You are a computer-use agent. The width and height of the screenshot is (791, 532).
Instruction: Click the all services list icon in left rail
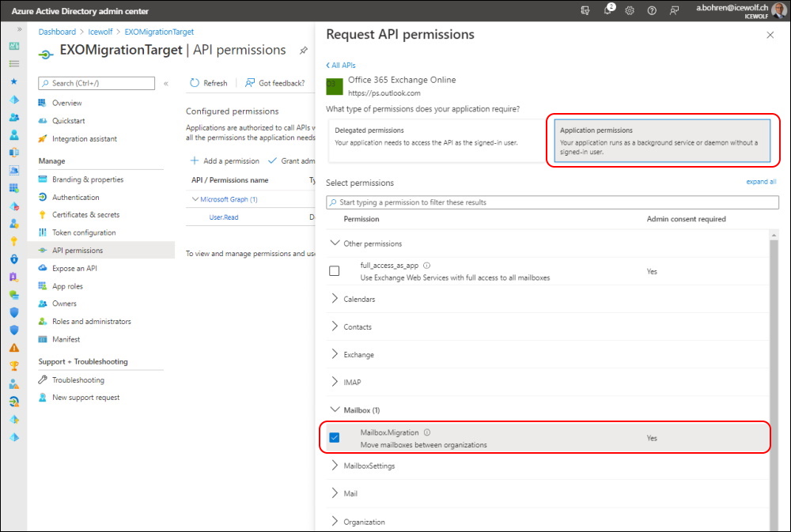[x=14, y=63]
